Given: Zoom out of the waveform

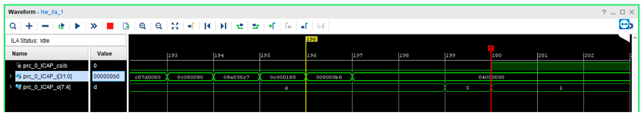Looking at the screenshot, I should coord(159,26).
